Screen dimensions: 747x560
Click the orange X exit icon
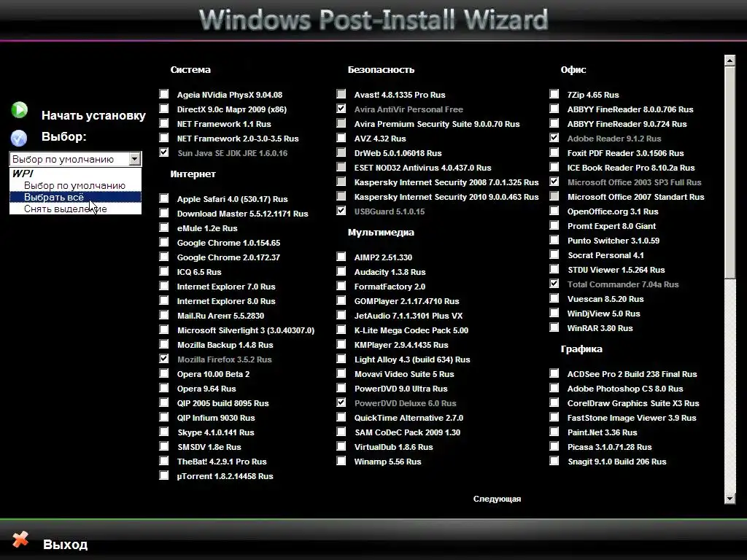20,540
